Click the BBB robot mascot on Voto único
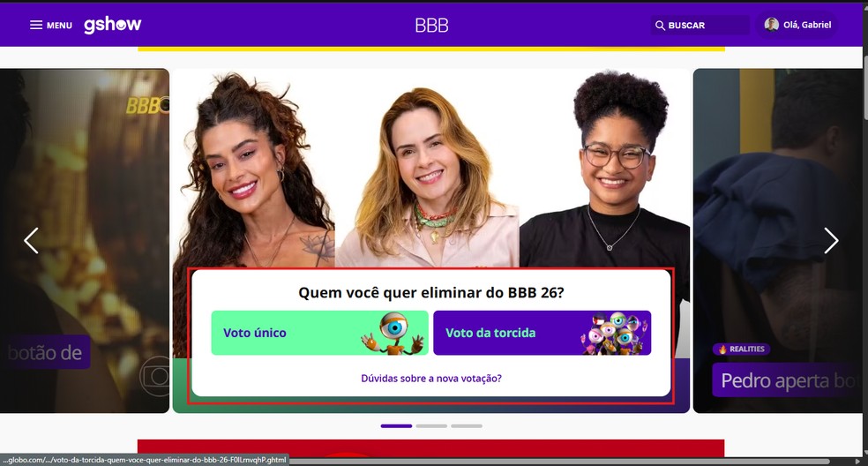This screenshot has width=868, height=466. tap(393, 333)
